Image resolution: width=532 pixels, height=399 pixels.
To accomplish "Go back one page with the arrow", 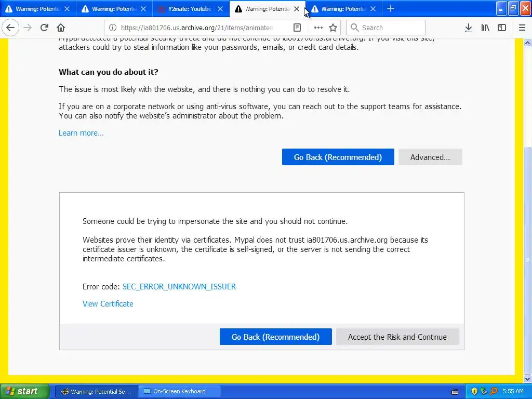I will [10, 28].
